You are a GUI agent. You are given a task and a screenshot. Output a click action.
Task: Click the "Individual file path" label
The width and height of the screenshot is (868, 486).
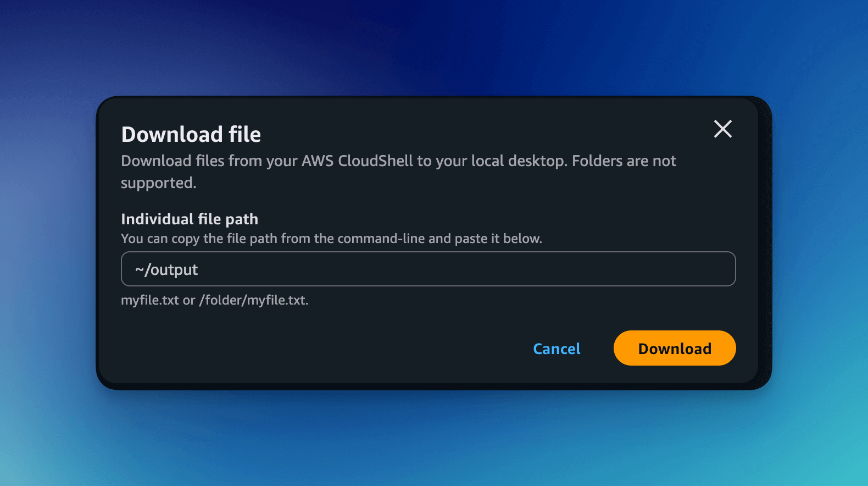pyautogui.click(x=190, y=219)
